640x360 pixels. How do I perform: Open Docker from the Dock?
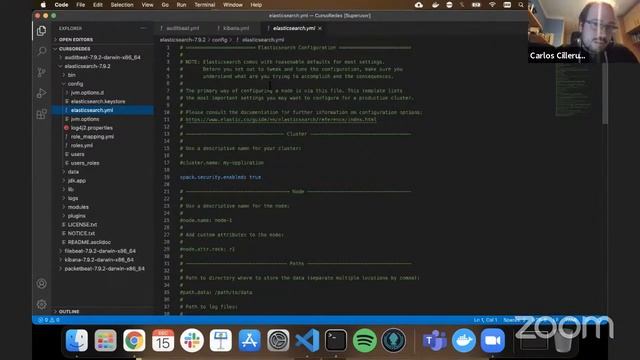(464, 340)
